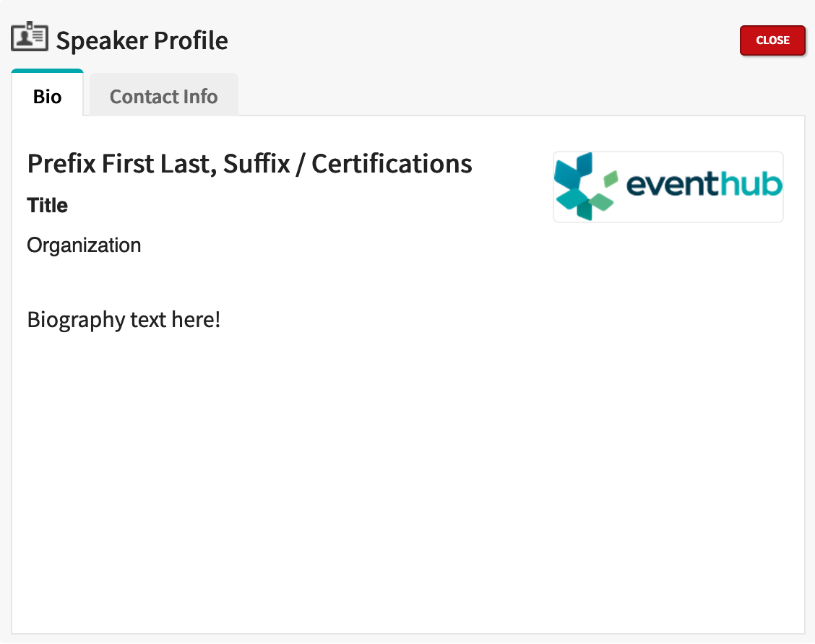Click the word 'Prefix' in name heading
This screenshot has height=644, width=815.
(61, 164)
